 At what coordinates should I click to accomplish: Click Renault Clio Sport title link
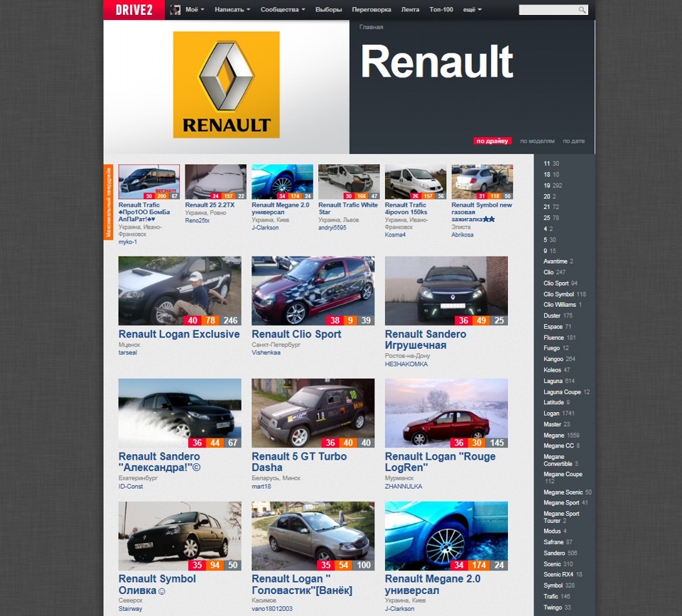pos(297,334)
